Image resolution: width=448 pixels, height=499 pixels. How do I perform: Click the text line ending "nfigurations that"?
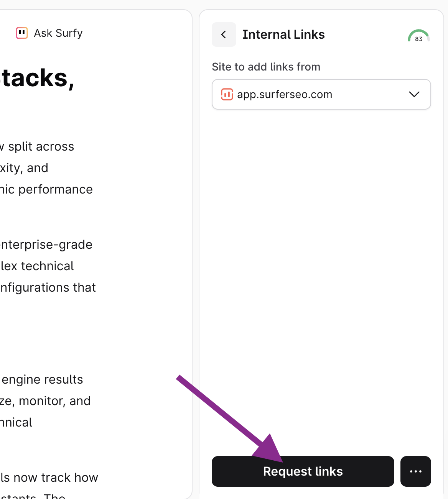point(48,287)
